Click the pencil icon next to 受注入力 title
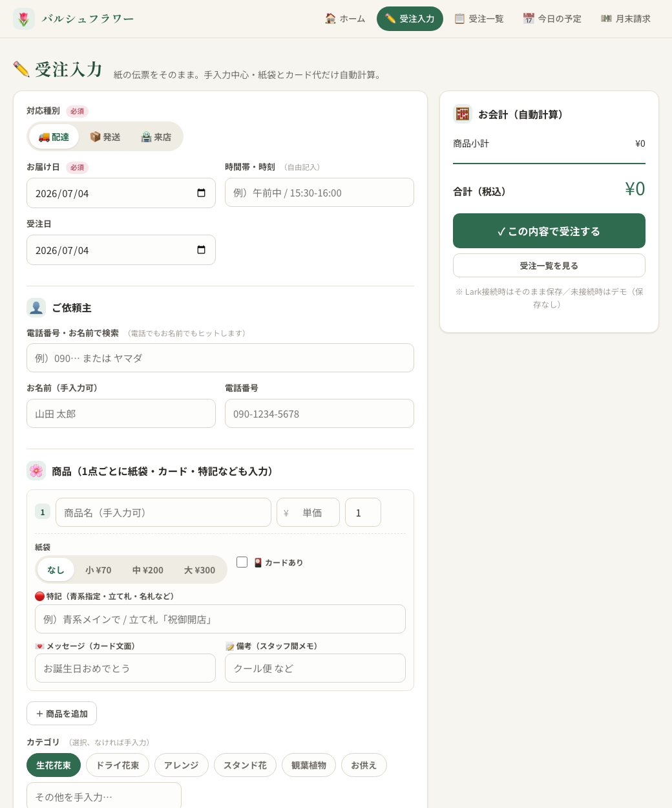672x808 pixels. 21,69
